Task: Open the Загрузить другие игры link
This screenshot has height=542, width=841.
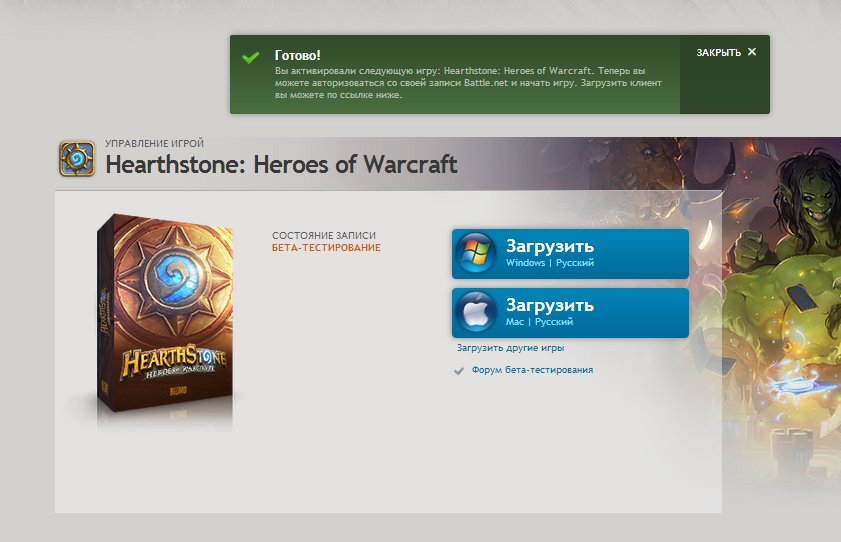Action: coord(510,348)
